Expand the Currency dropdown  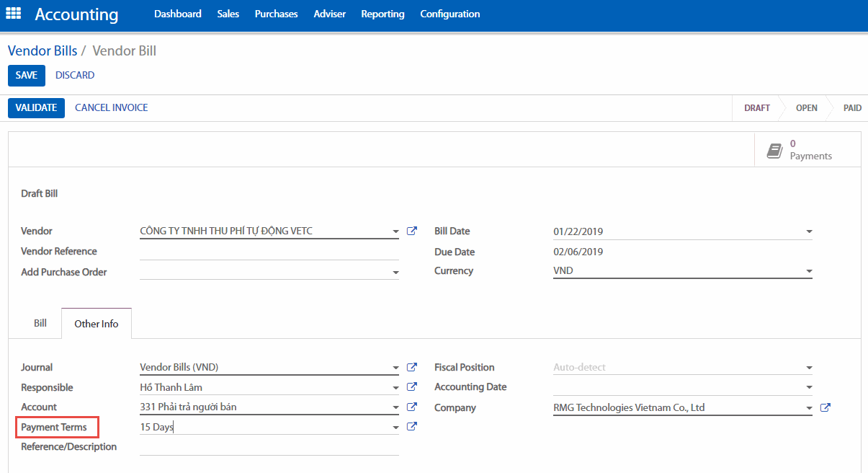click(809, 272)
